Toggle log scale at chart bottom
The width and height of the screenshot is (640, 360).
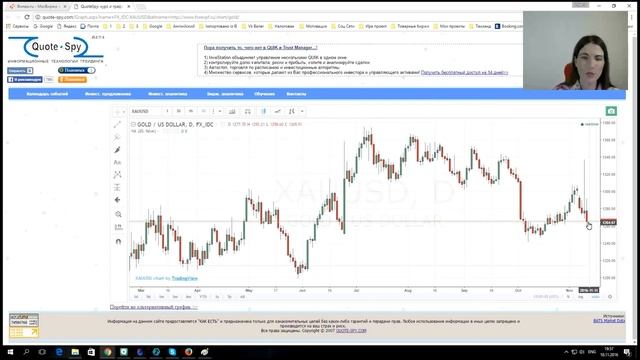point(580,297)
